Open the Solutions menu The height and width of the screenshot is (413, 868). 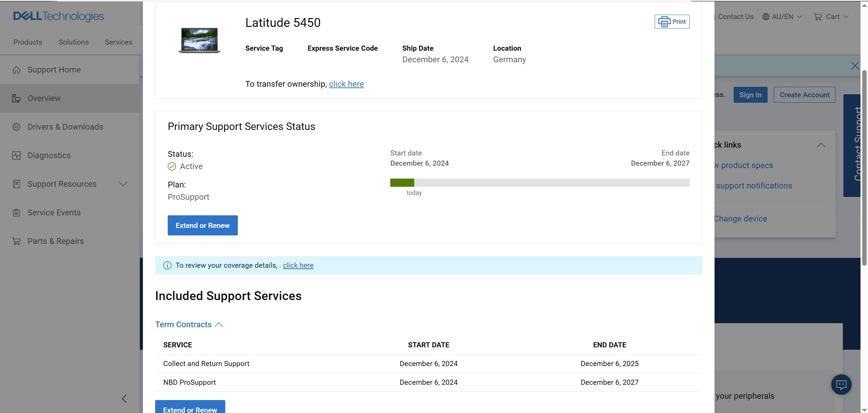(x=73, y=42)
